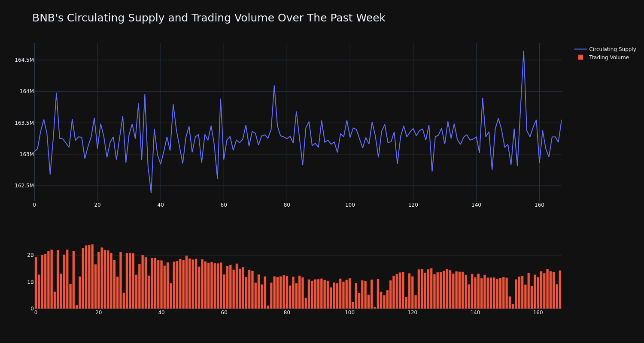Click the chart title text

tap(209, 18)
